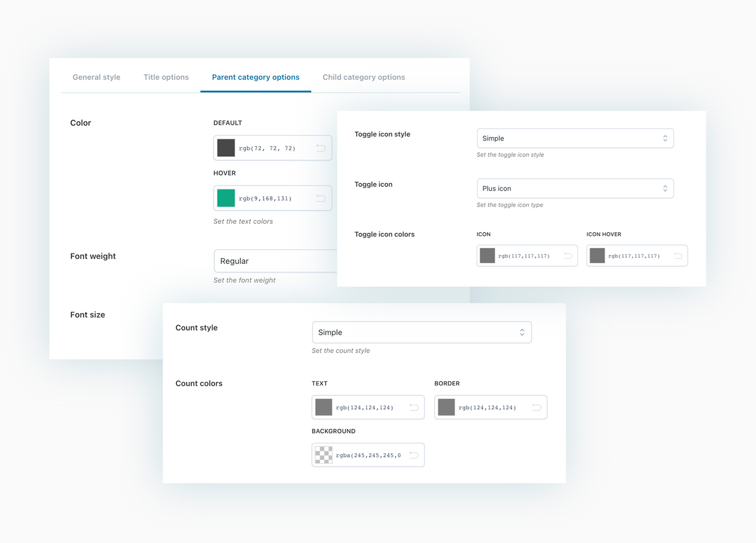Reset the Icon Hover color
This screenshot has width=756, height=543.
click(x=677, y=255)
